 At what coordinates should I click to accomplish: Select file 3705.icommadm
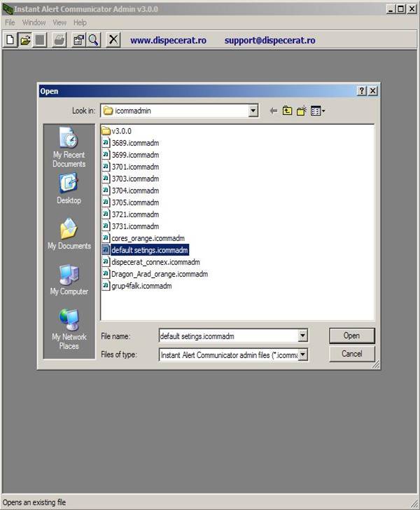coord(131,202)
